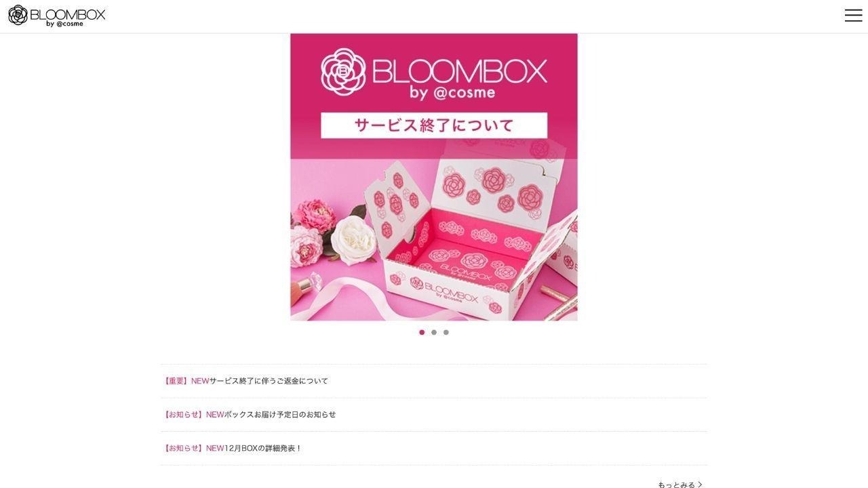This screenshot has height=488, width=868.
Task: Select the first carousel dot
Action: (422, 332)
